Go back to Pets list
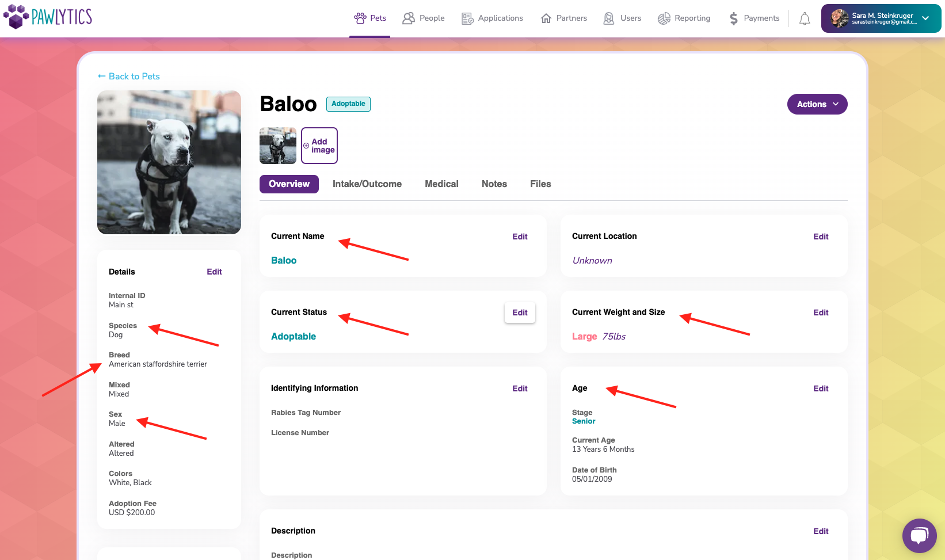945x560 pixels. (x=129, y=77)
